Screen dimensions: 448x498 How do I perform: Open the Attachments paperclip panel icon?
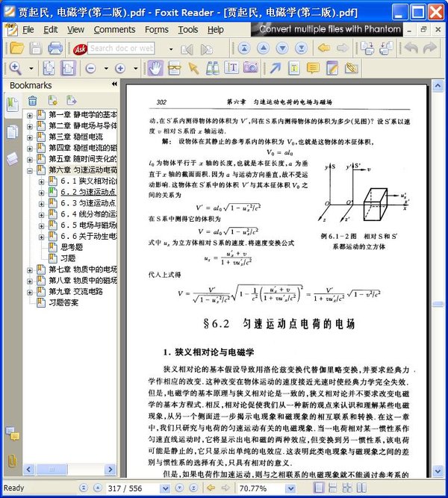click(12, 460)
